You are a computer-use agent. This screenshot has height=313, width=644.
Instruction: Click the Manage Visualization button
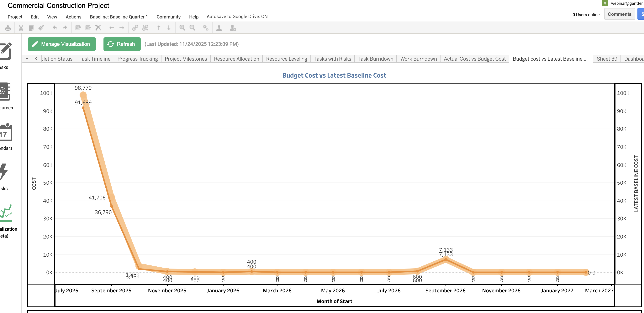[61, 44]
